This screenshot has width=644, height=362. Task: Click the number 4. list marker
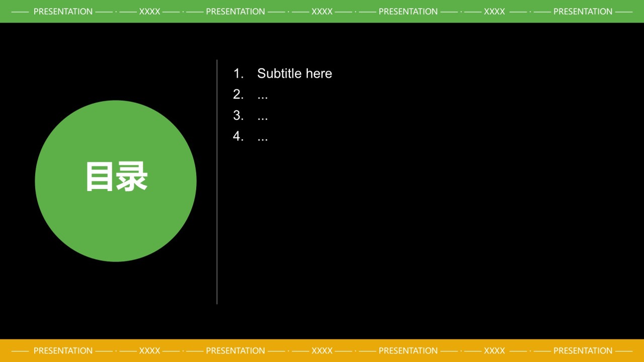(x=238, y=136)
